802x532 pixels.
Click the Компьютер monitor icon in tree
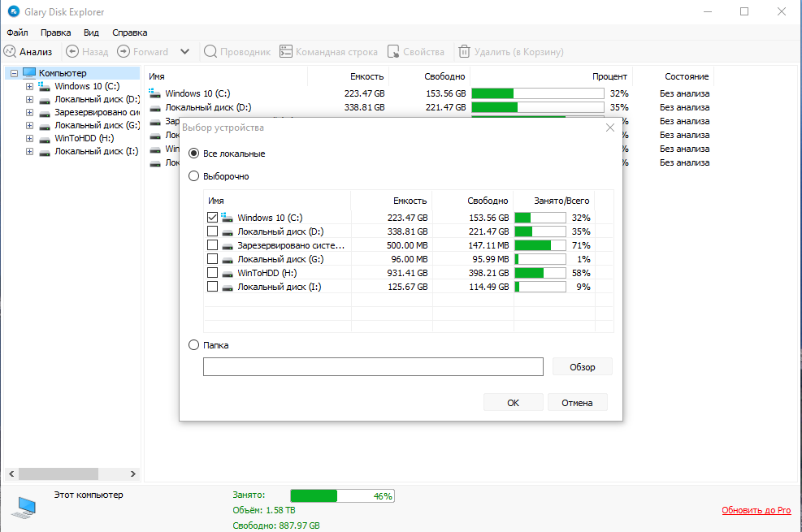click(x=30, y=72)
